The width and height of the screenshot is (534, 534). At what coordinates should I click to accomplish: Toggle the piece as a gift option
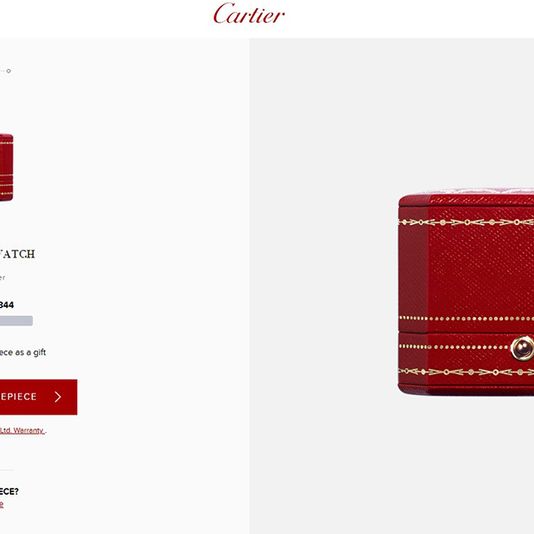point(23,352)
